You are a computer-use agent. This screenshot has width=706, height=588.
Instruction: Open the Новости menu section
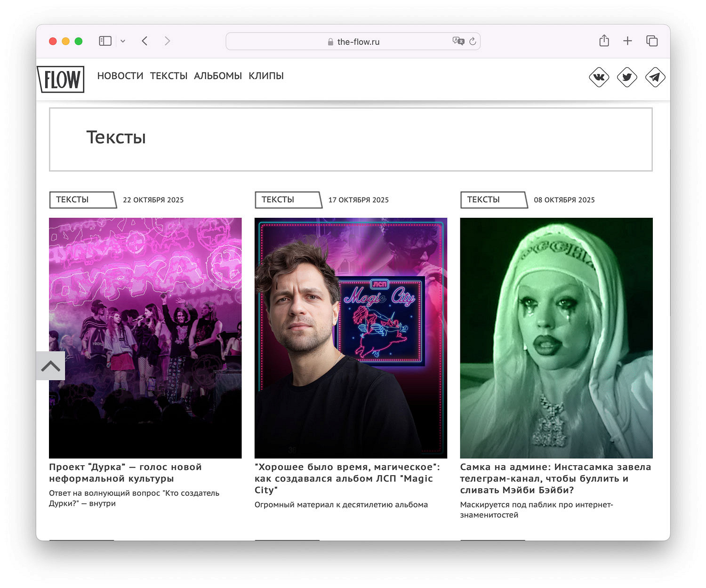[x=120, y=76]
